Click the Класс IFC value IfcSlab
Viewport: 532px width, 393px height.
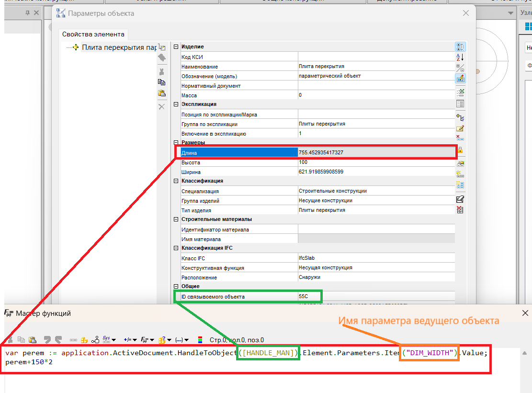tap(376, 258)
